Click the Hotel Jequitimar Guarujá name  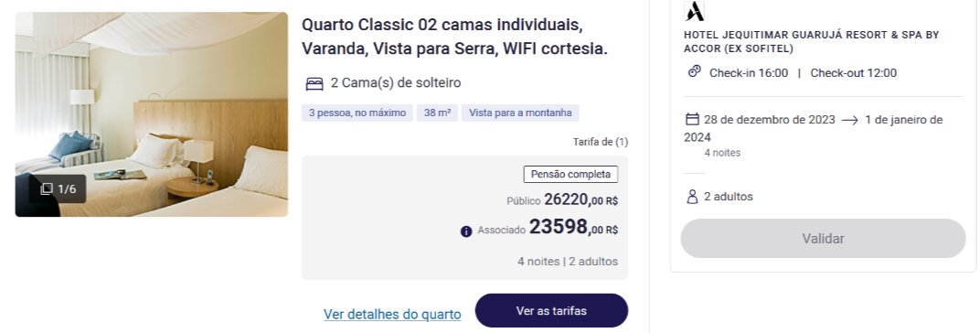pos(811,42)
